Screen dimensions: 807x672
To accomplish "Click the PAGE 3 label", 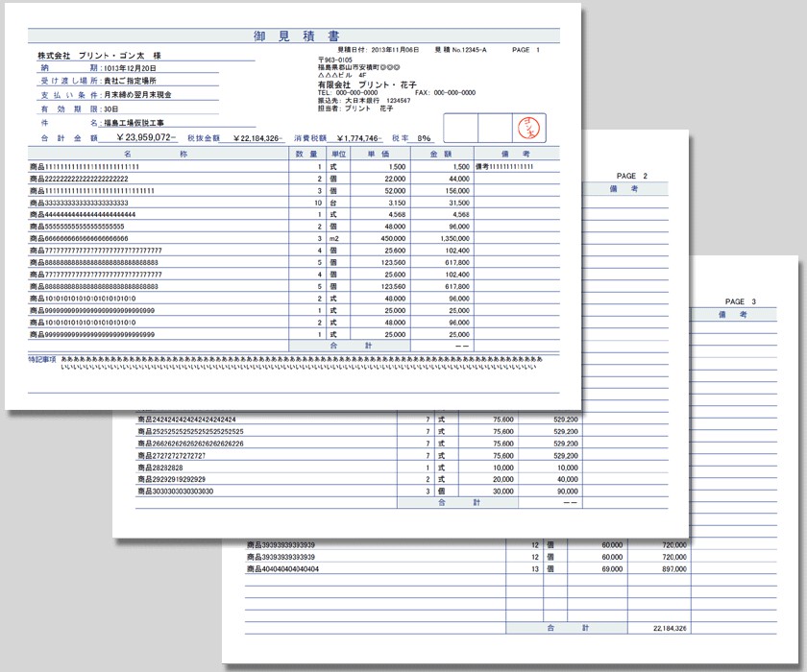I will pyautogui.click(x=740, y=301).
